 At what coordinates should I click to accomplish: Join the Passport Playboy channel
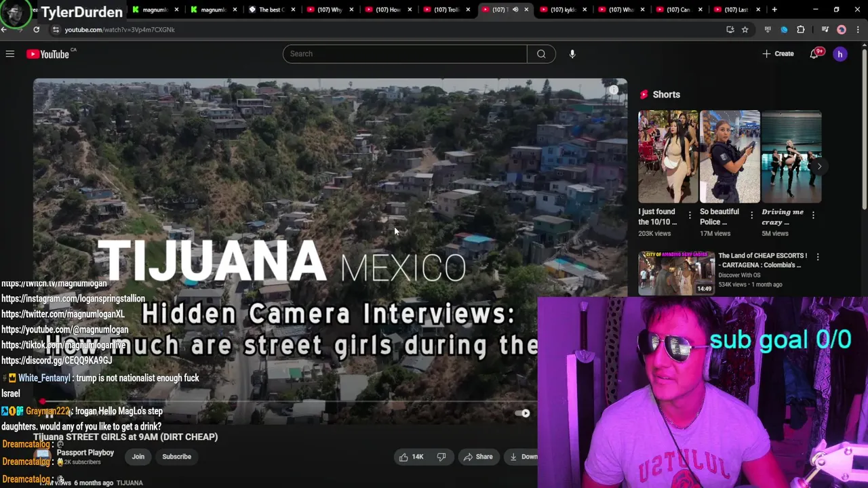(x=138, y=457)
